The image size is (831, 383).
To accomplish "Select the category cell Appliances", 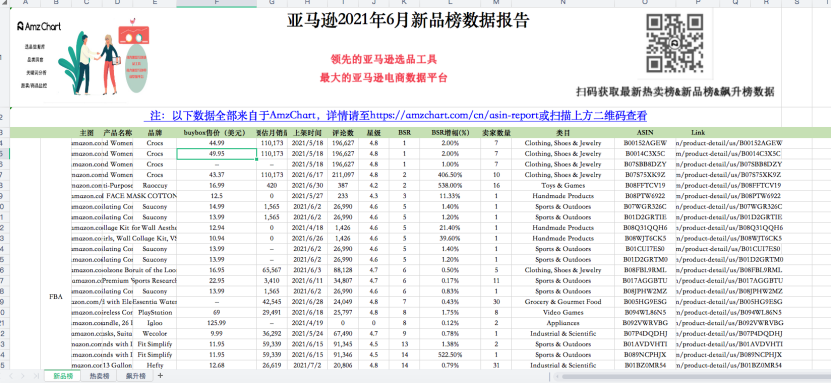I will tap(563, 323).
